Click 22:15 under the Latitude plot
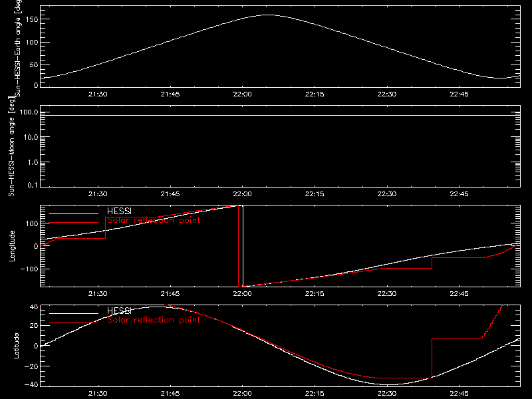Screen dimensions: 532x399 pos(315,394)
